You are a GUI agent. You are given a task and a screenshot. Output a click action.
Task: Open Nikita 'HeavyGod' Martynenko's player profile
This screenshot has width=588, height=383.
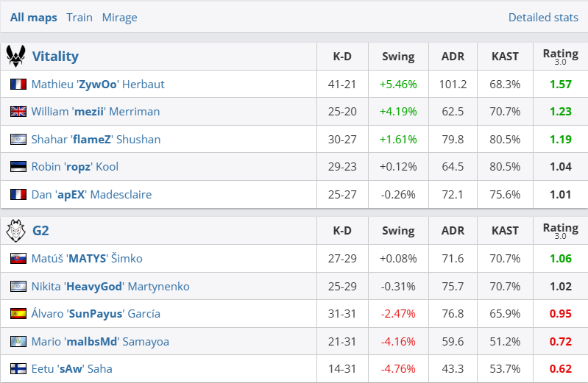point(110,286)
